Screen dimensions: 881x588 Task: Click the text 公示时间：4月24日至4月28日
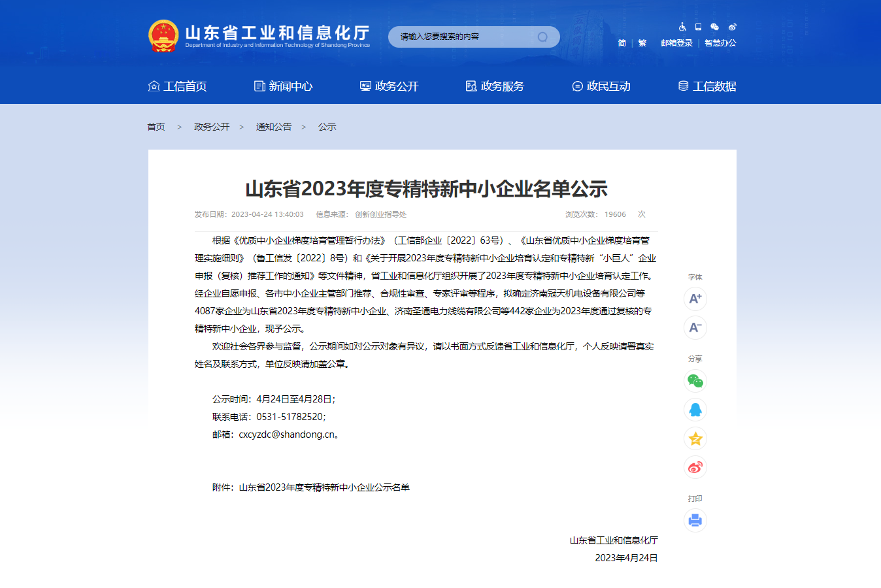click(x=273, y=399)
